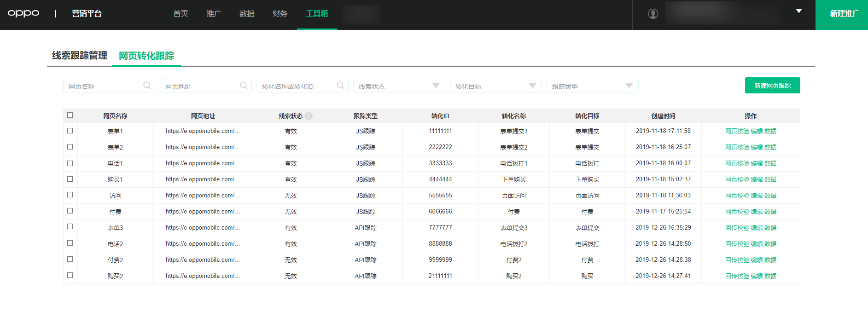
Task: Click search icon in 转化名称或转化ID field
Action: [x=340, y=85]
